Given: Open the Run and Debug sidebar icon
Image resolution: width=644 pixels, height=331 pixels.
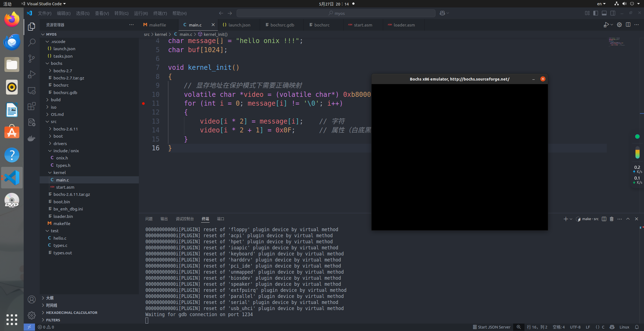Looking at the screenshot, I should pos(31,74).
